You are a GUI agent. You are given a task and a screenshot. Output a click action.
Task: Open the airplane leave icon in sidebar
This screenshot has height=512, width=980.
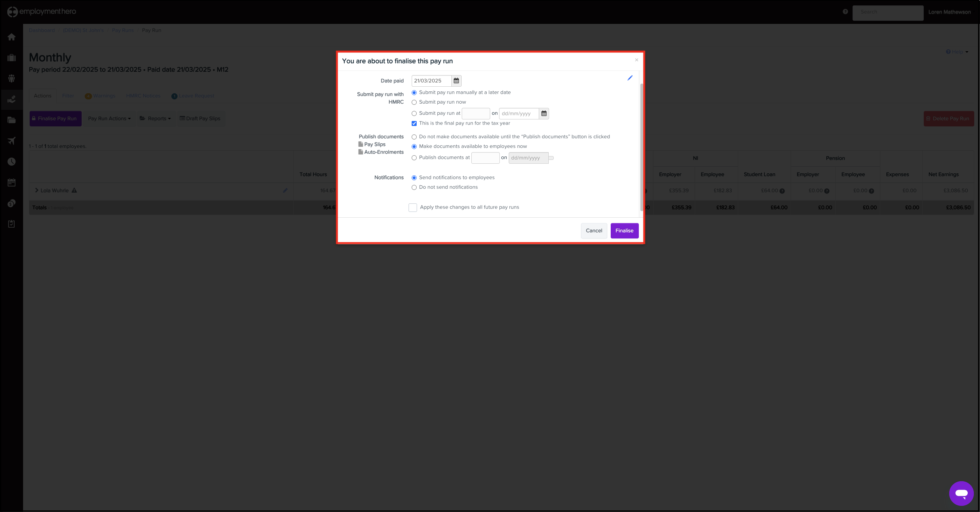[x=12, y=141]
